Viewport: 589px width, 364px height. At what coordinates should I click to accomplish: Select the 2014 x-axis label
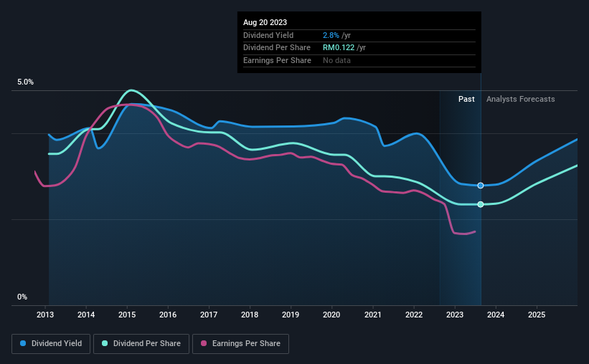coord(86,315)
